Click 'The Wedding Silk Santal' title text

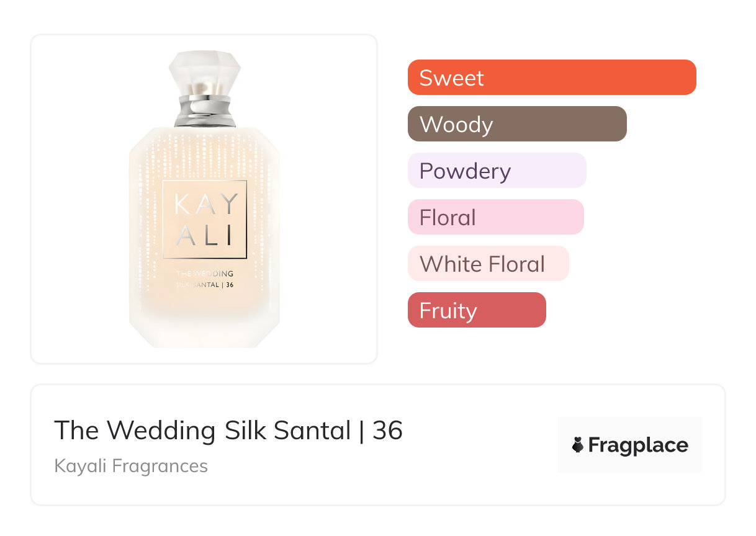(202, 430)
